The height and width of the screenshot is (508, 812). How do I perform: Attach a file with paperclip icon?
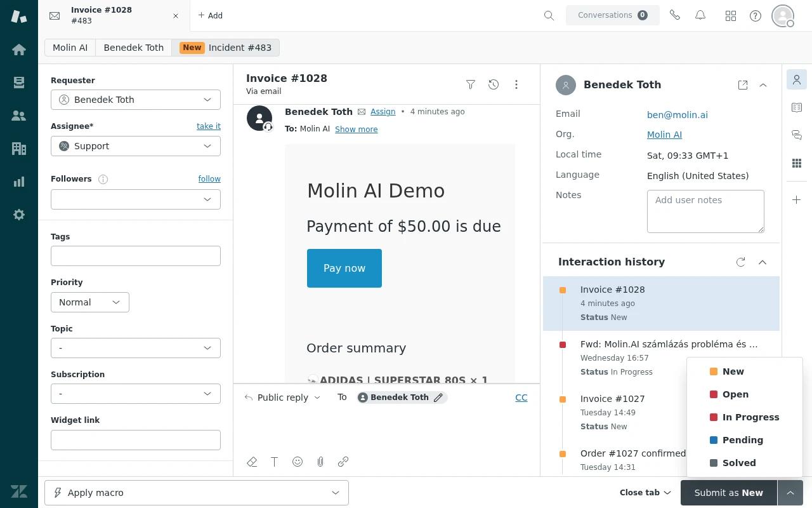point(320,462)
